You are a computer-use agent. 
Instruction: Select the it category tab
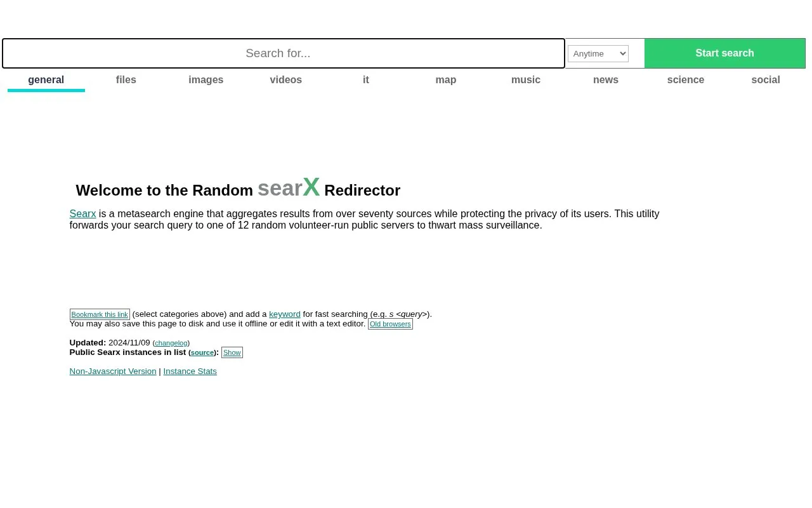click(x=366, y=80)
